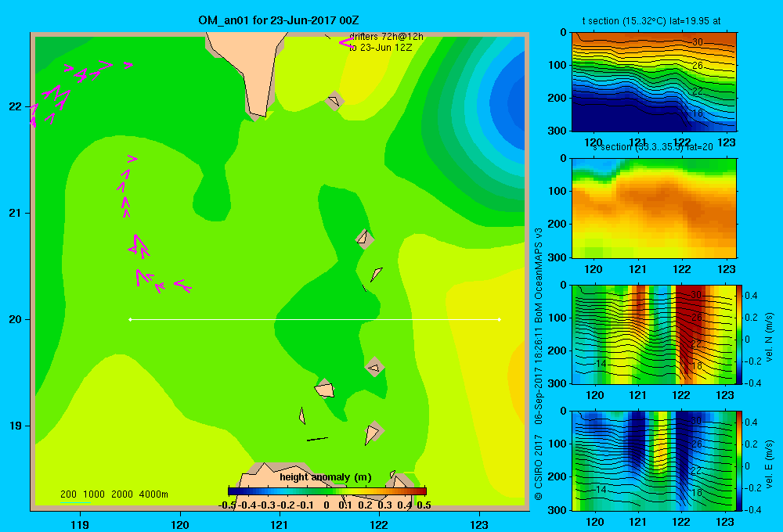Click the vel. E (m/s) color scale bar
Image resolution: width=783 pixels, height=532 pixels.
740,461
